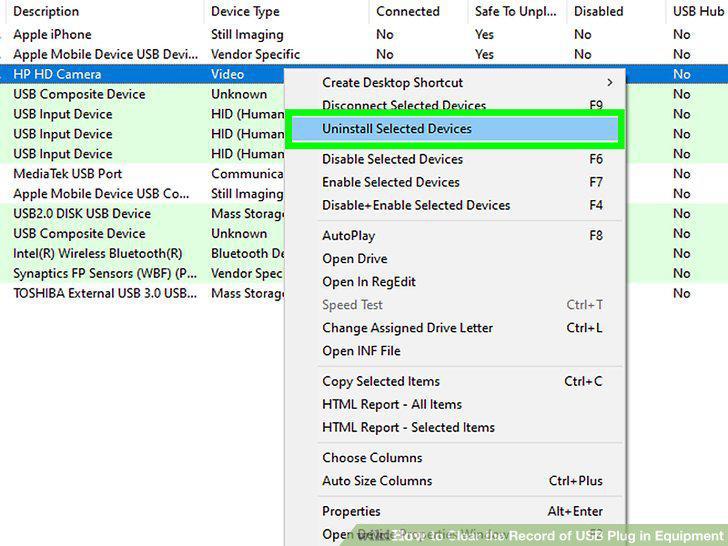Click Vendor Specific device type cell
Image resolution: width=728 pixels, height=546 pixels.
coord(255,54)
